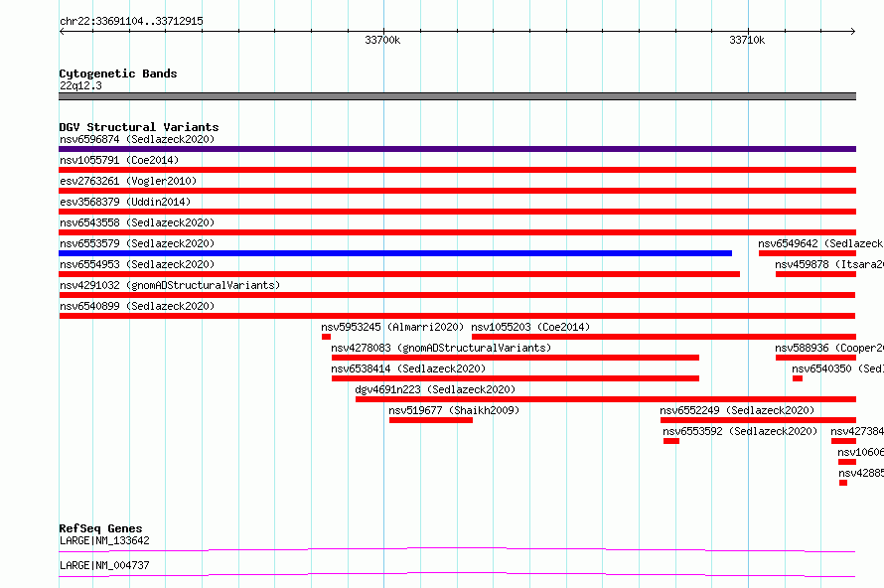This screenshot has height=588, width=884.
Task: Select the nsv6538414 (Sedlazeck2020) label
Action: (x=408, y=368)
